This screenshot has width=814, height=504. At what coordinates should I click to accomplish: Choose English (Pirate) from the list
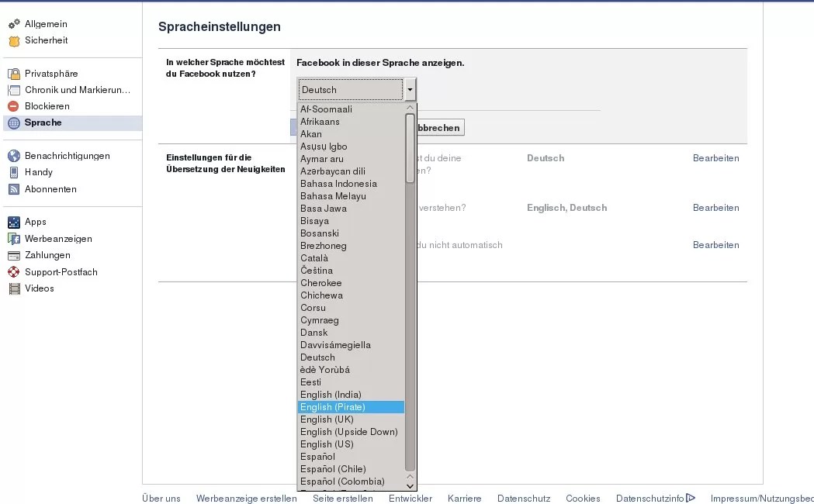351,407
